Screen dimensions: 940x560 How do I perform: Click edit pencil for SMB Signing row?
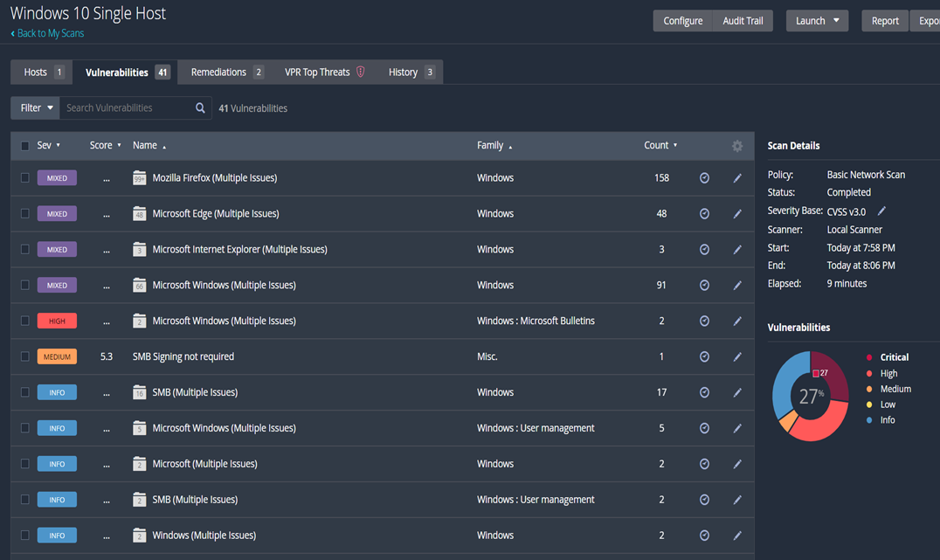point(737,356)
